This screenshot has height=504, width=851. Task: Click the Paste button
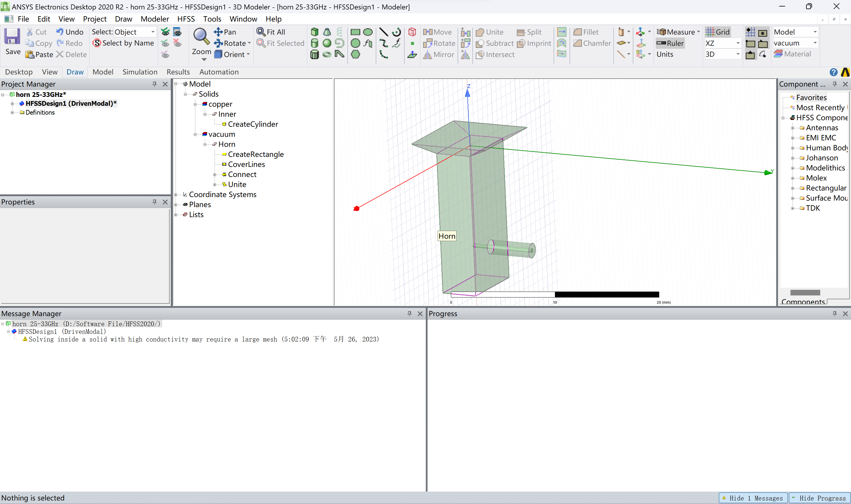pyautogui.click(x=40, y=54)
